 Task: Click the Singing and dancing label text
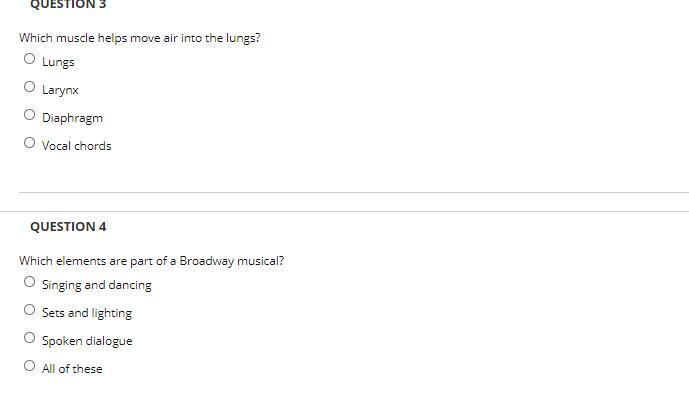tap(97, 285)
